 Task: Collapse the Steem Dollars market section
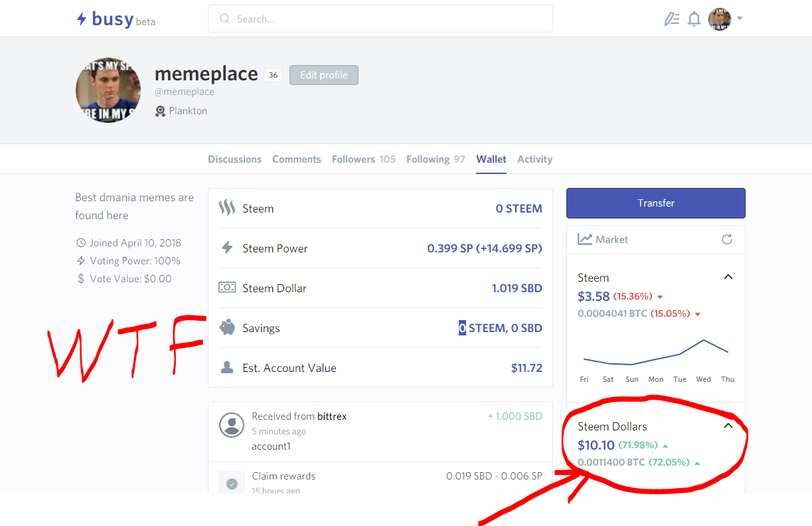pos(728,426)
